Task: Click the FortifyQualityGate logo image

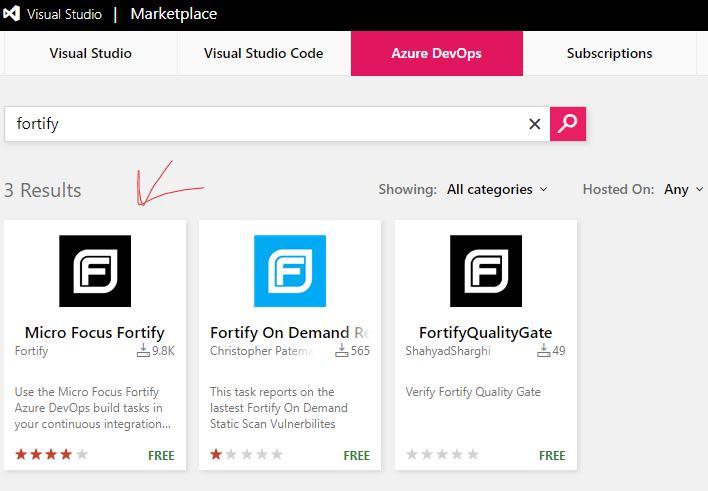Action: click(x=486, y=270)
